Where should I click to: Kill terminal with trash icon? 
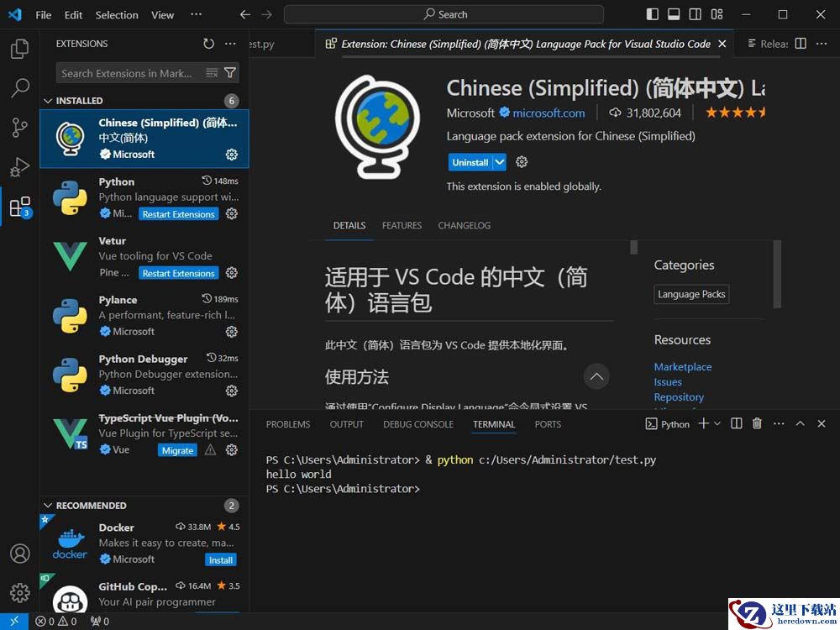point(757,423)
